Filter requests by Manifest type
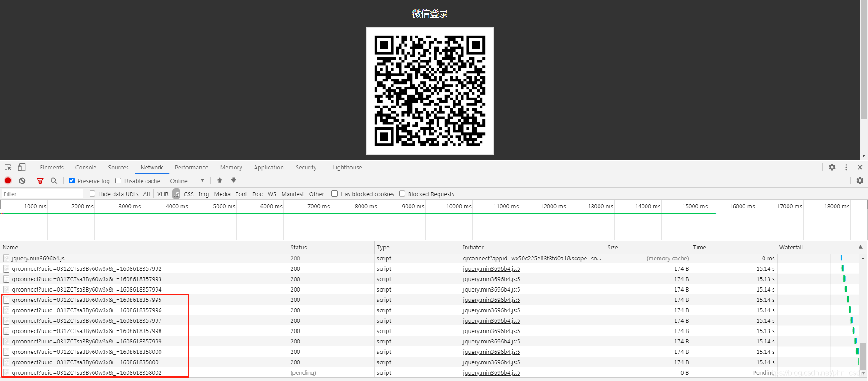 pos(292,194)
